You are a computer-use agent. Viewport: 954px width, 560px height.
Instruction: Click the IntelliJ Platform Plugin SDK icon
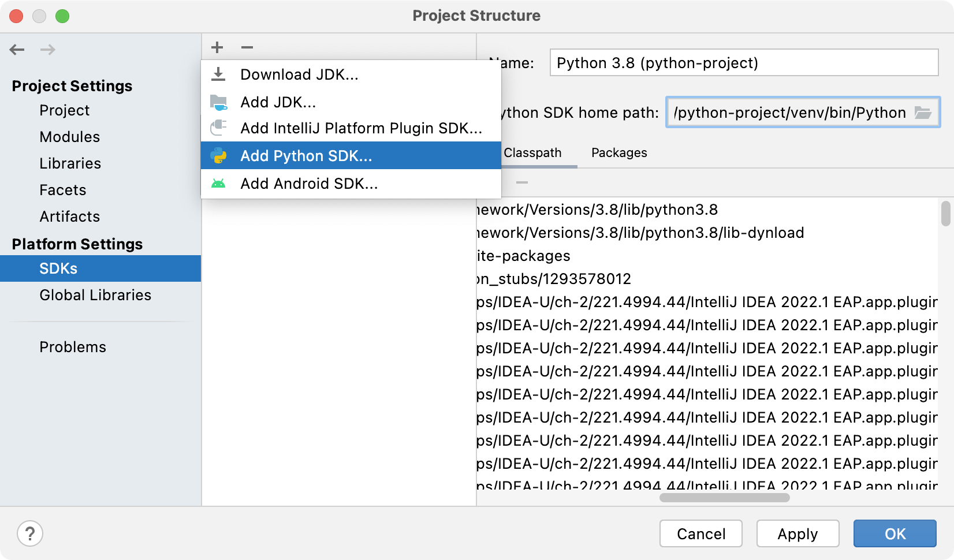(219, 128)
